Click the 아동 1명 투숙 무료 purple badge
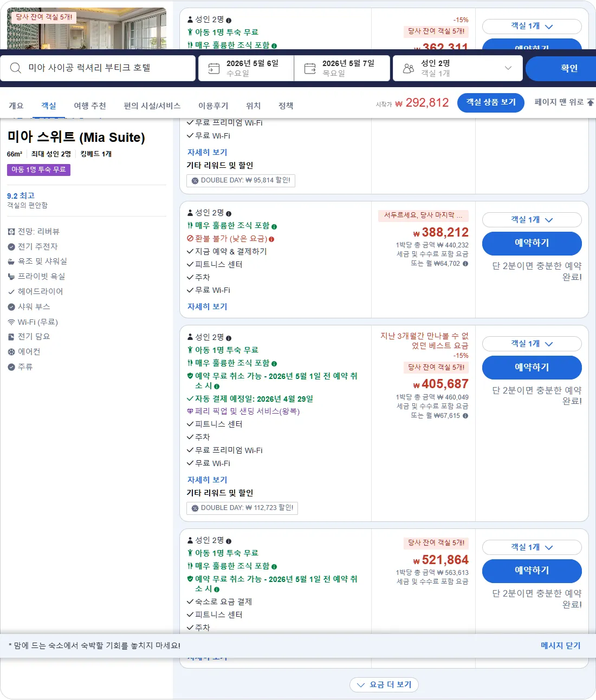The height and width of the screenshot is (700, 596). click(x=38, y=170)
